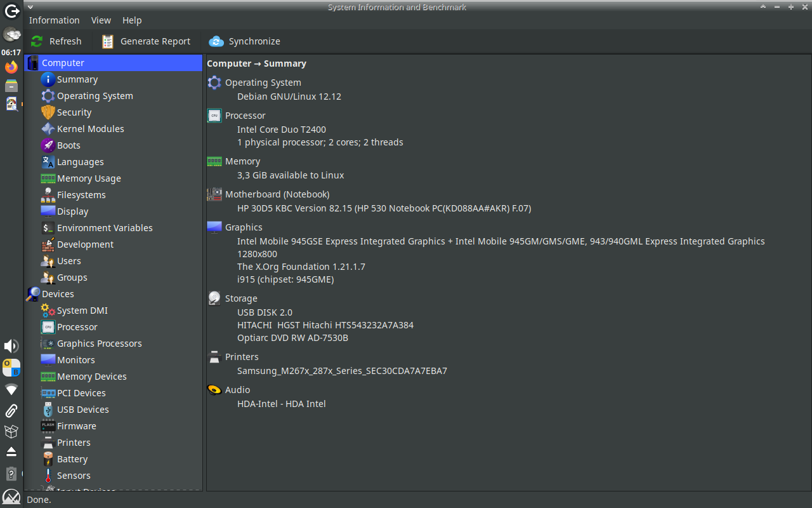The height and width of the screenshot is (508, 812).
Task: Click the Processor heading in the summary pane
Action: [245, 116]
